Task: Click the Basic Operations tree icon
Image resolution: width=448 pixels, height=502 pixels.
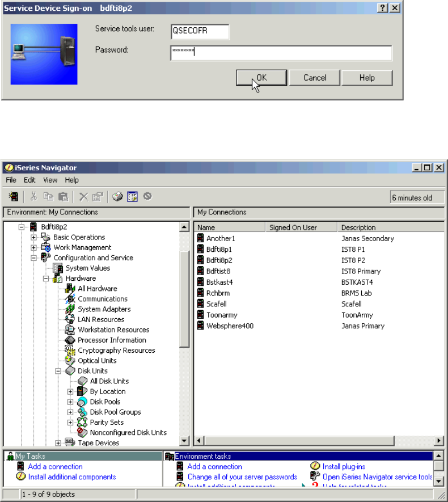Action: (x=45, y=237)
